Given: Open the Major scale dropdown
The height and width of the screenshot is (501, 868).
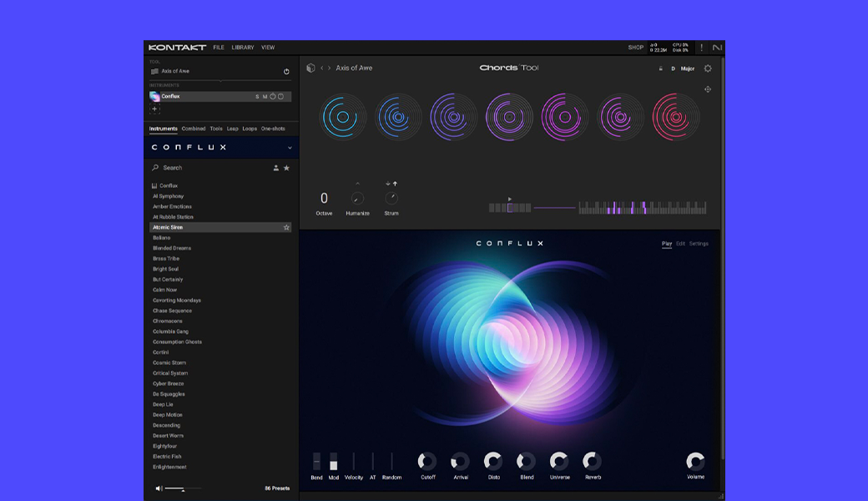Looking at the screenshot, I should tap(688, 68).
